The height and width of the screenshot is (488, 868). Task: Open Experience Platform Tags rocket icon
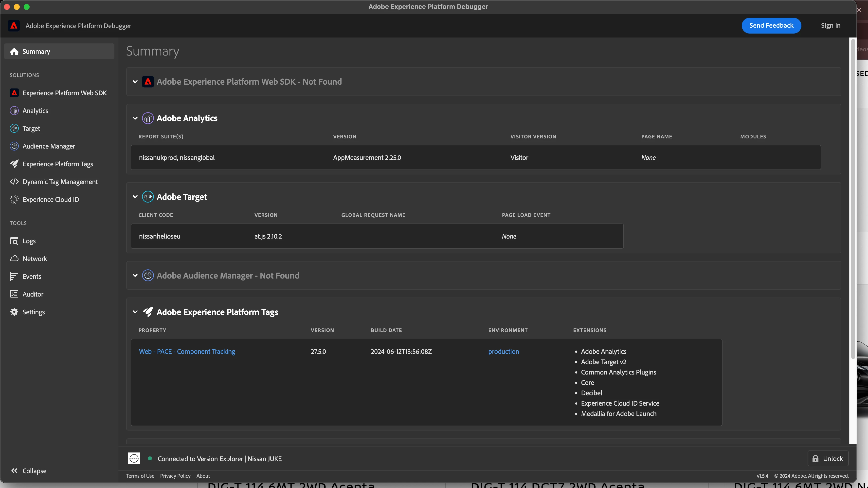pos(14,164)
